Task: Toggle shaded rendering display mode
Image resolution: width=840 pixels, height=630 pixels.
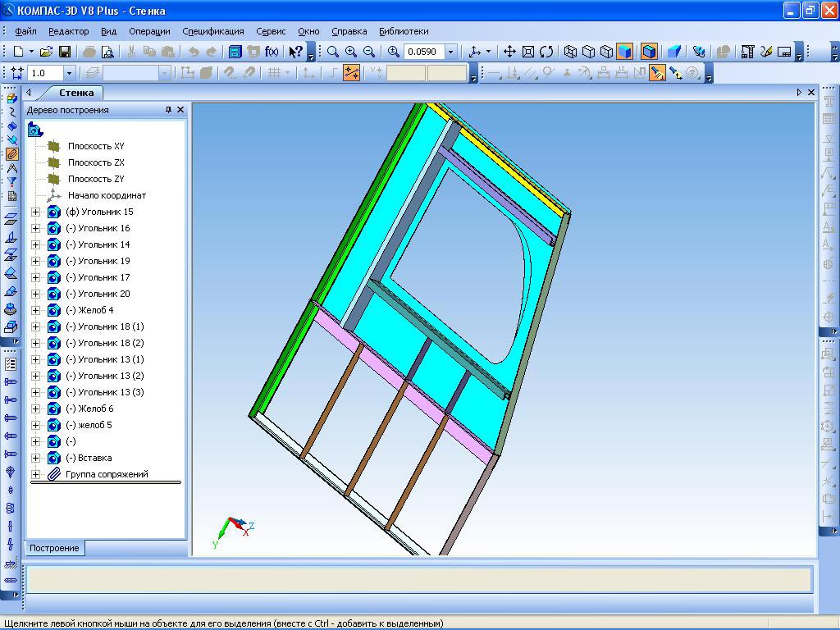Action: tap(625, 52)
